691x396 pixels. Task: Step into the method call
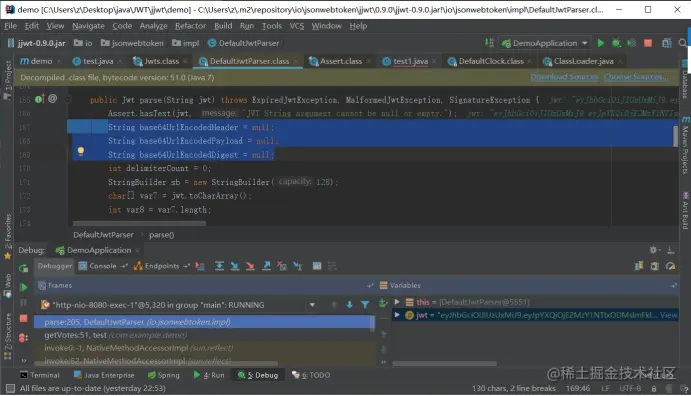pyautogui.click(x=234, y=266)
